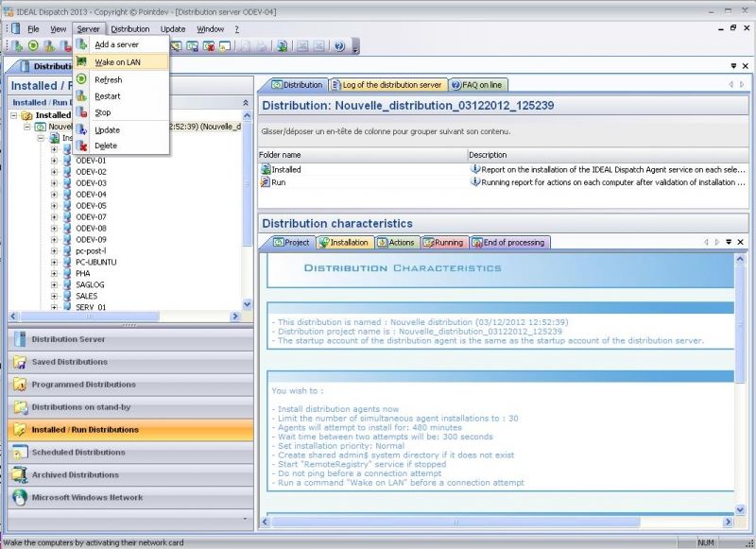Screen dimensions: 756x549
Task: Click the red X Delete icon
Action: click(82, 146)
